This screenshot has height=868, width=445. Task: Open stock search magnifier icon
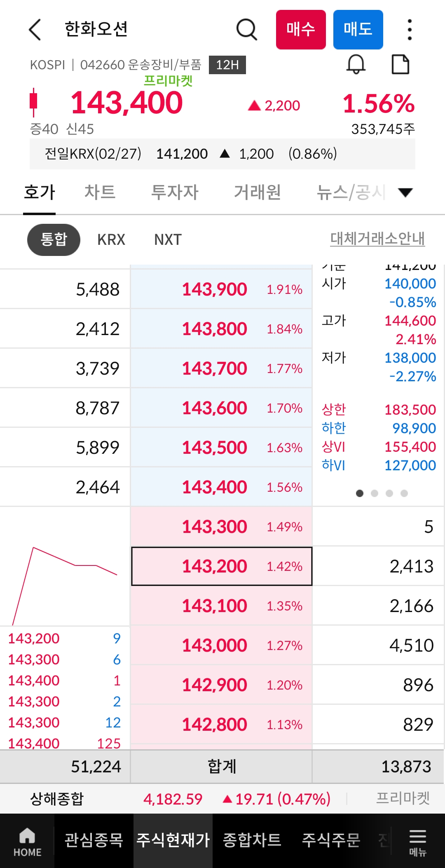tap(246, 30)
